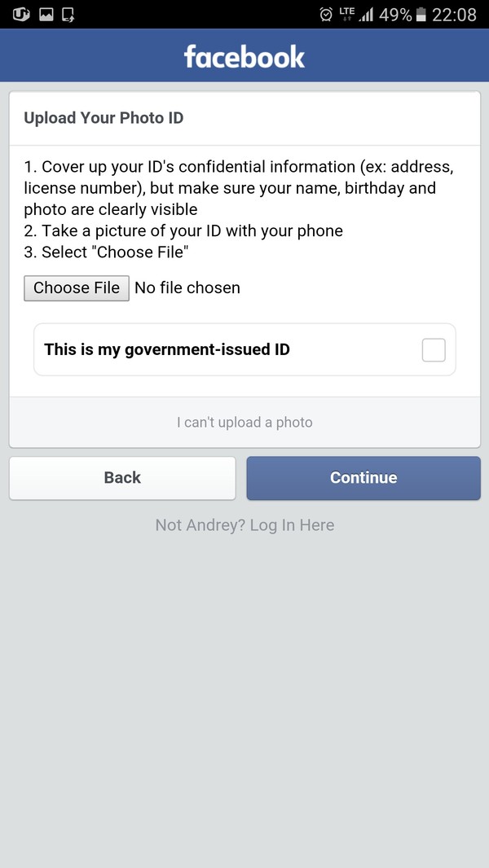Click "Not Andrey? Log In Here" link
This screenshot has width=489, height=868.
pos(244,525)
